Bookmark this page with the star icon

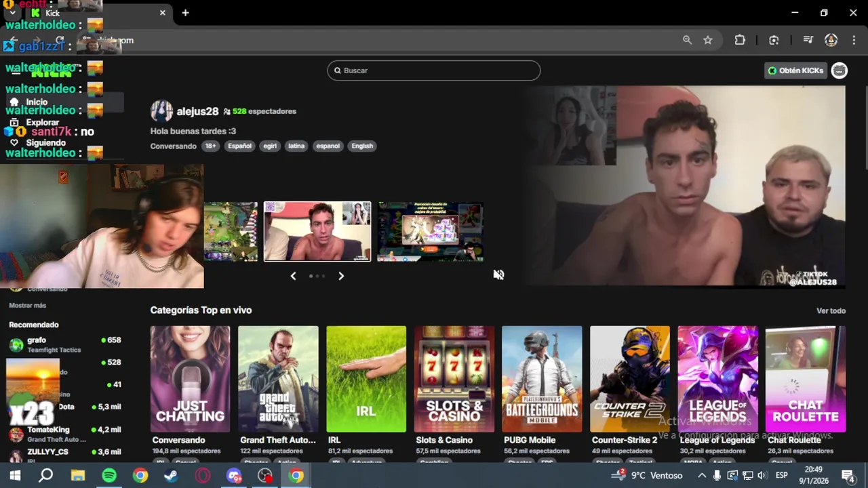pyautogui.click(x=708, y=40)
